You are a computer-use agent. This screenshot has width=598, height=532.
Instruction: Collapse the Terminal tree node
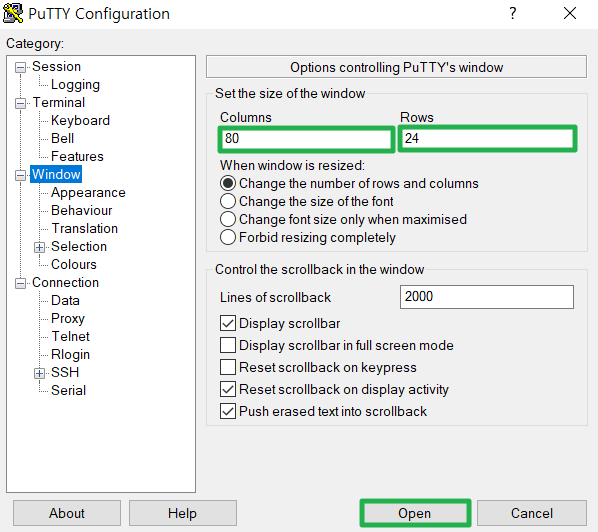(x=20, y=103)
